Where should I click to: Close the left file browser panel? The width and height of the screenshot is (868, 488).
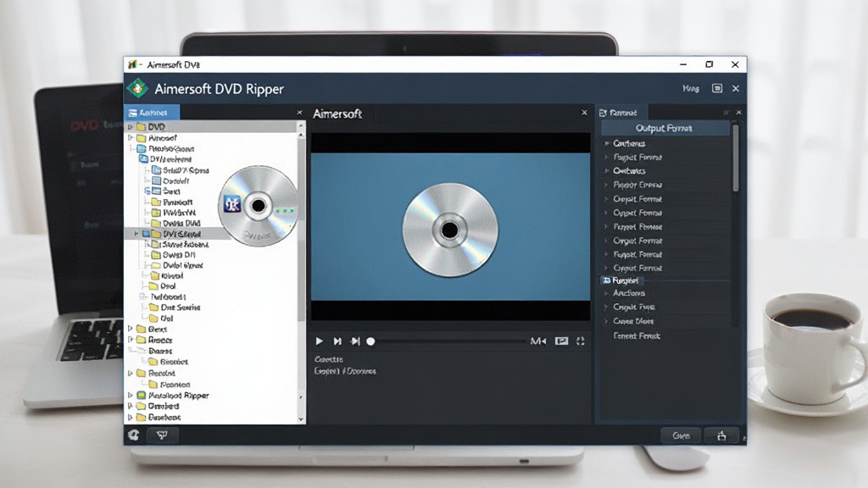pos(299,113)
